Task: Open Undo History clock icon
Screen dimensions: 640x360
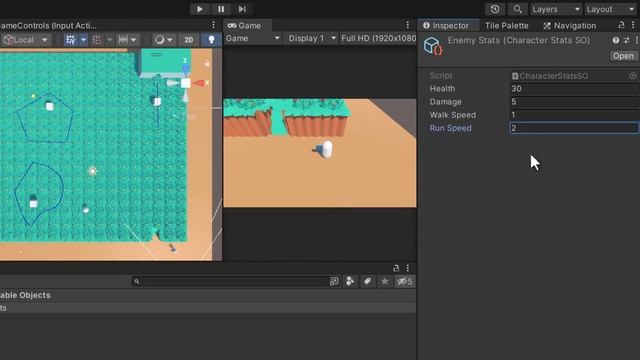Action: tap(495, 9)
